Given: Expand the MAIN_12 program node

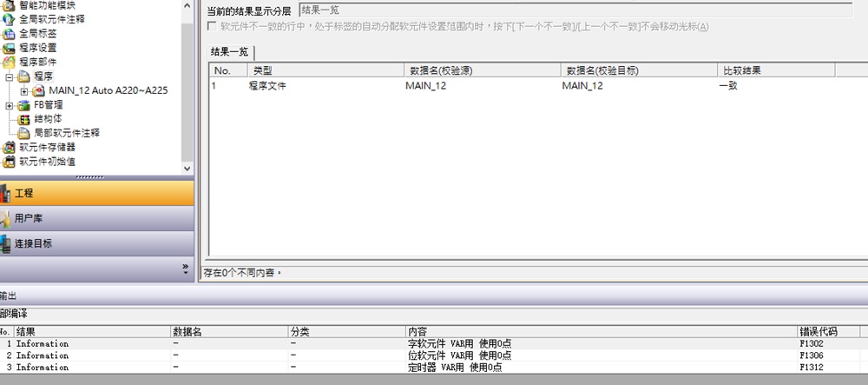Looking at the screenshot, I should (x=23, y=90).
